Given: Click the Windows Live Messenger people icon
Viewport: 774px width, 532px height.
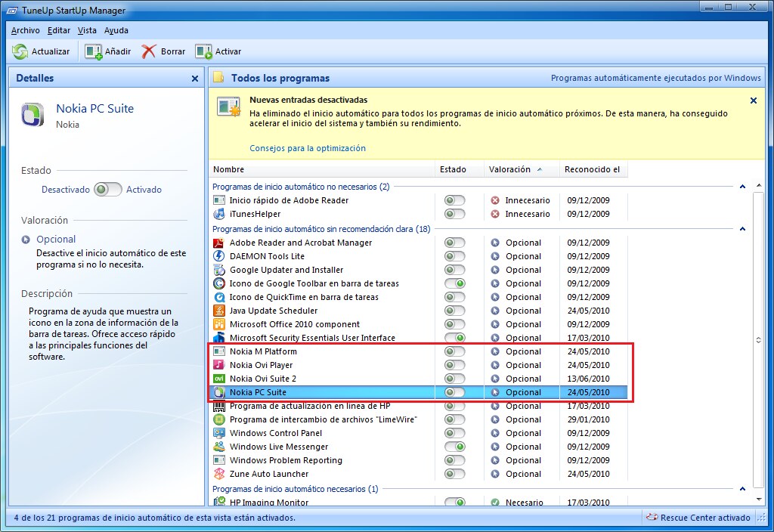Looking at the screenshot, I should tap(218, 447).
